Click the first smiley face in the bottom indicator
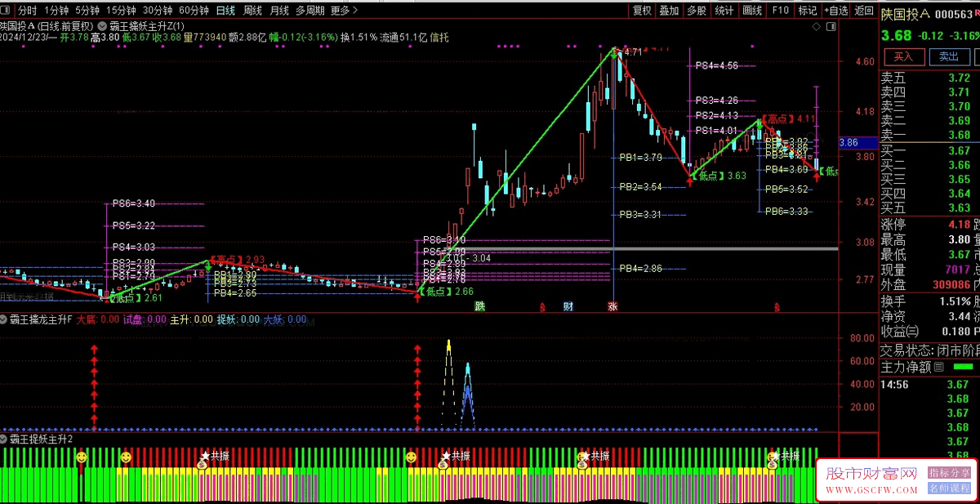980x504 pixels. tap(82, 458)
